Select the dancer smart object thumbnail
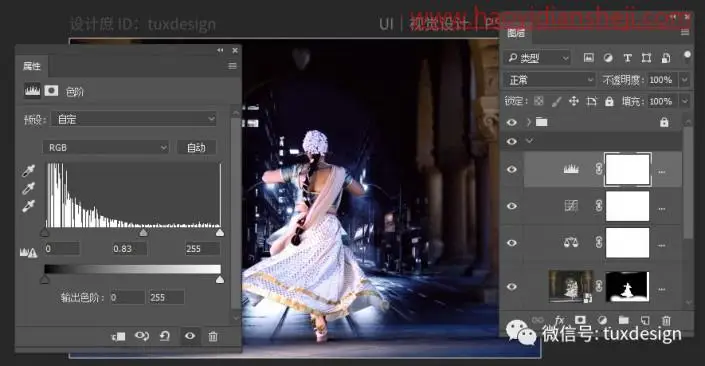 pos(571,286)
